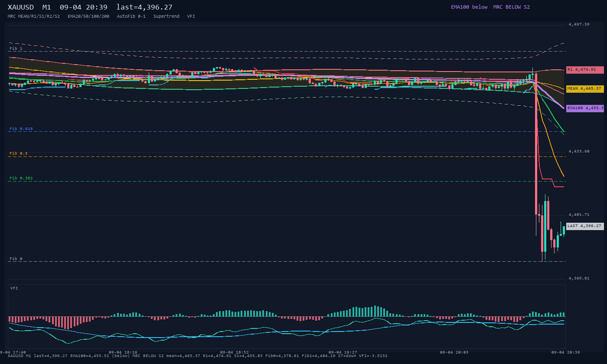
Task: Select the Fib 0.618 level label
Action: pyautogui.click(x=21, y=129)
